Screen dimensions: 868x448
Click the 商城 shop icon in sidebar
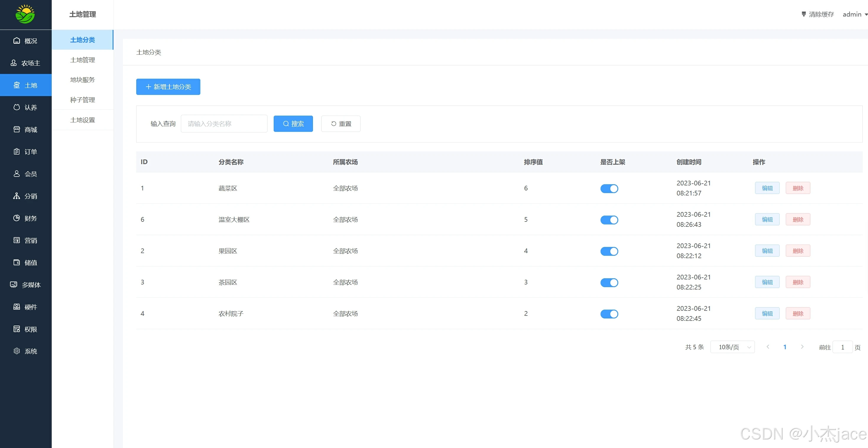coord(17,130)
